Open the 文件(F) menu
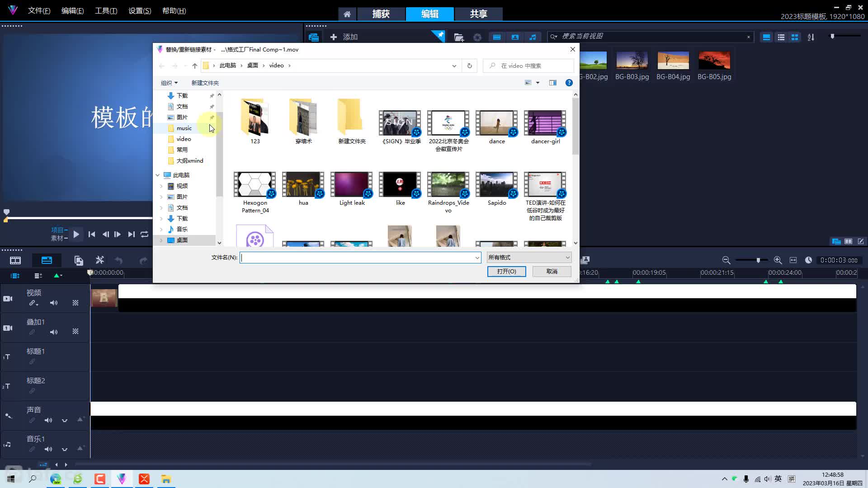 pyautogui.click(x=39, y=10)
